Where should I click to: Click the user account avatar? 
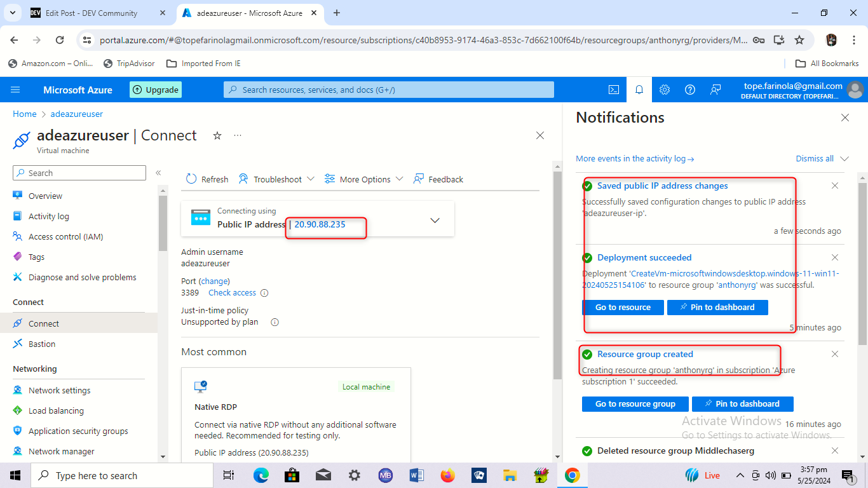pos(855,90)
